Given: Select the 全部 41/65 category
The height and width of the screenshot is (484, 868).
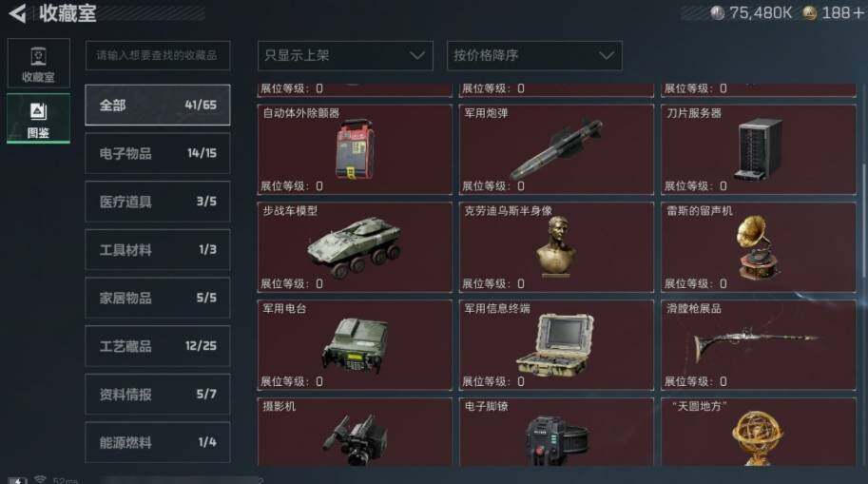Looking at the screenshot, I should pyautogui.click(x=158, y=105).
